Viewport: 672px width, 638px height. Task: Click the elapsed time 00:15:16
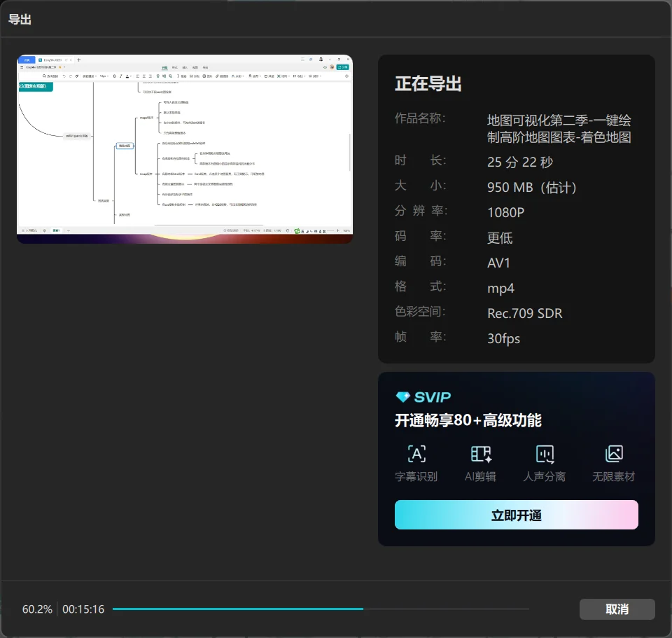[83, 609]
